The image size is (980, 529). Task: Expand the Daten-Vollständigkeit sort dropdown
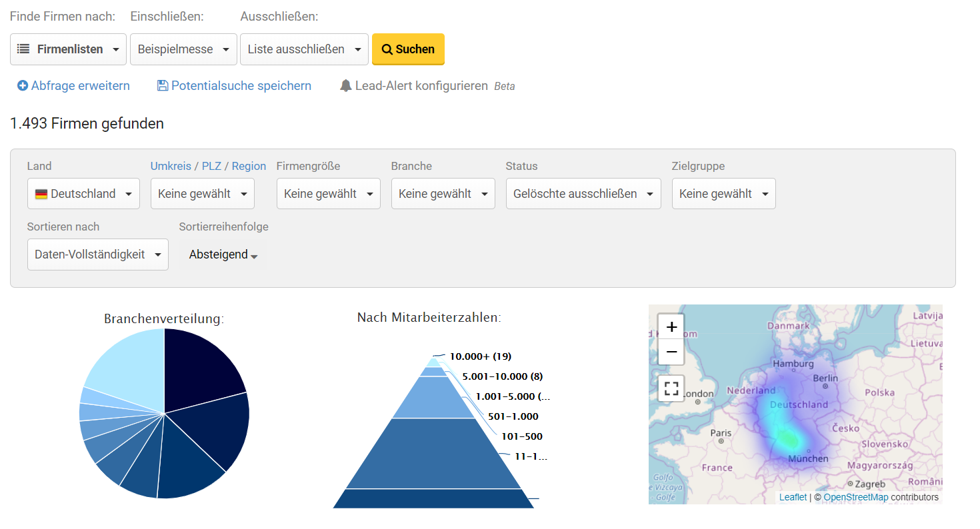click(x=97, y=255)
